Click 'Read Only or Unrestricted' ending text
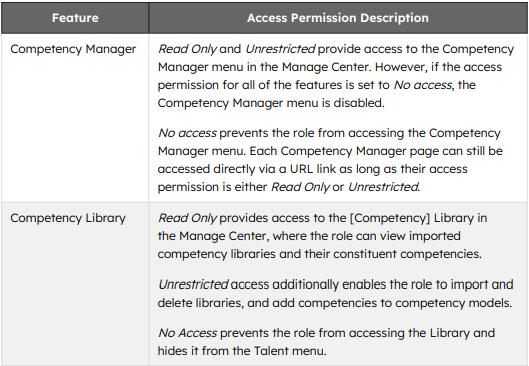The height and width of the screenshot is (366, 529). (345, 187)
